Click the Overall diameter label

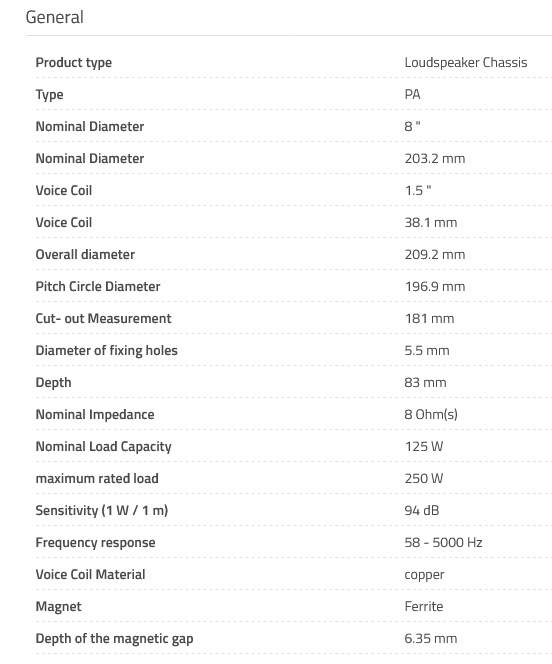85,255
